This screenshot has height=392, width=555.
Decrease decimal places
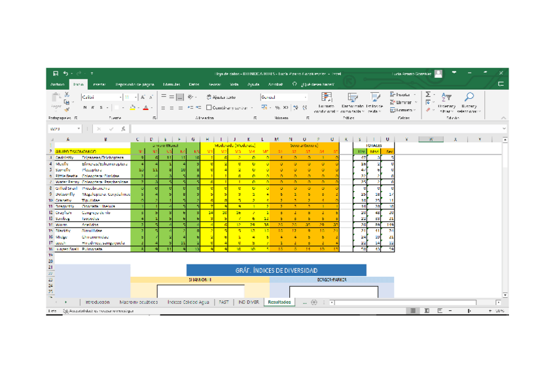[x=304, y=107]
